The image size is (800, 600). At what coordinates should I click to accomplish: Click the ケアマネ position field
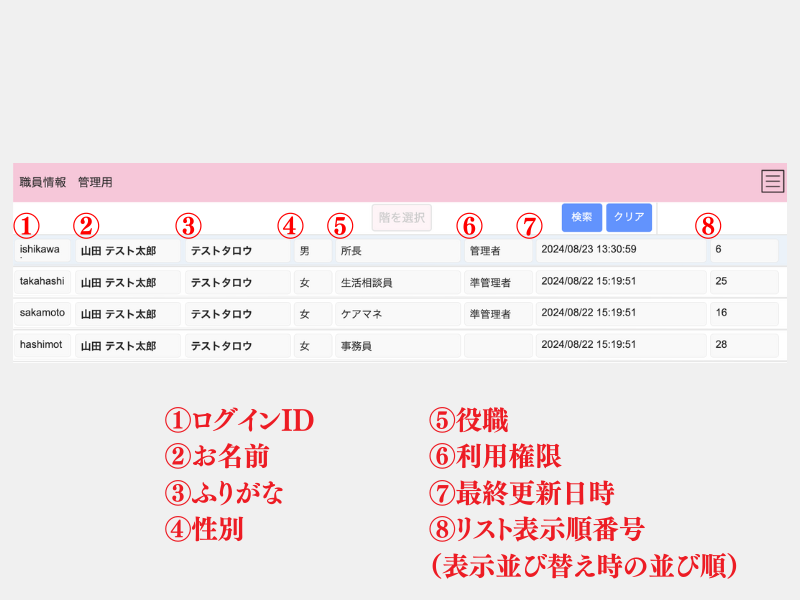[396, 314]
